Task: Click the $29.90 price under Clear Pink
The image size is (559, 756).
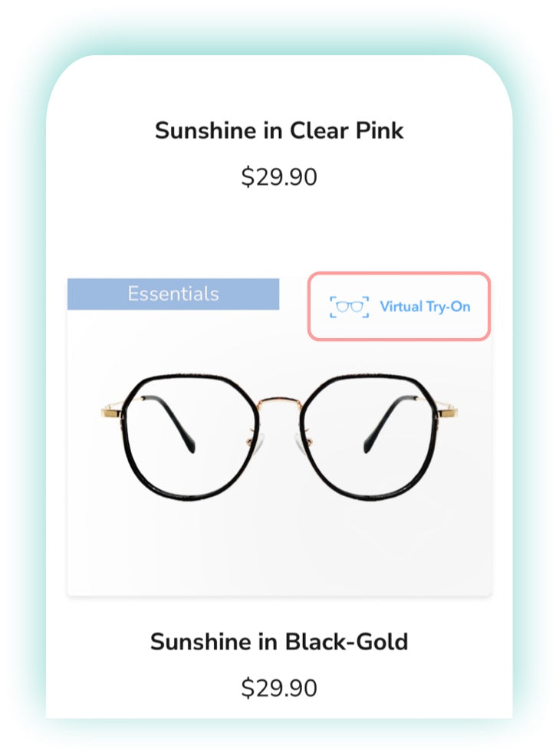Action: click(x=279, y=177)
